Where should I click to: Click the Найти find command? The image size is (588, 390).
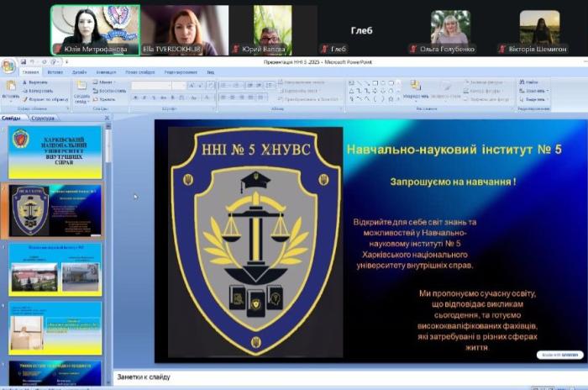point(528,82)
